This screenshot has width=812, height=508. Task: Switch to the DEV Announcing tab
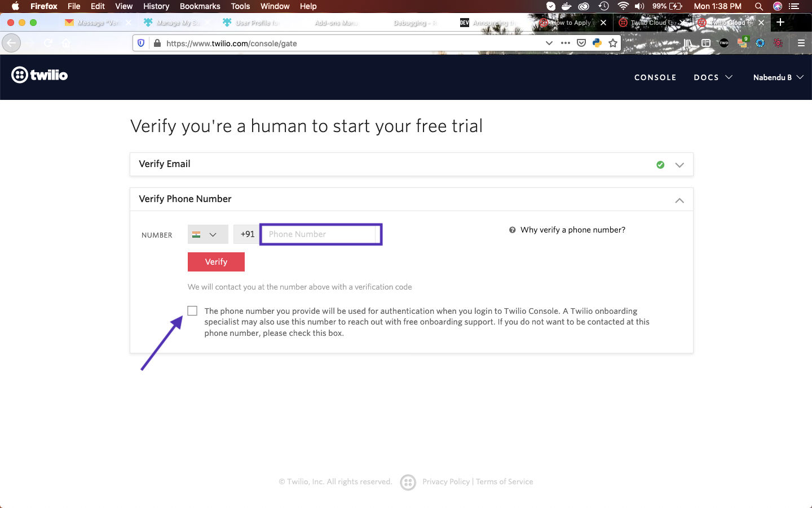[x=488, y=23]
